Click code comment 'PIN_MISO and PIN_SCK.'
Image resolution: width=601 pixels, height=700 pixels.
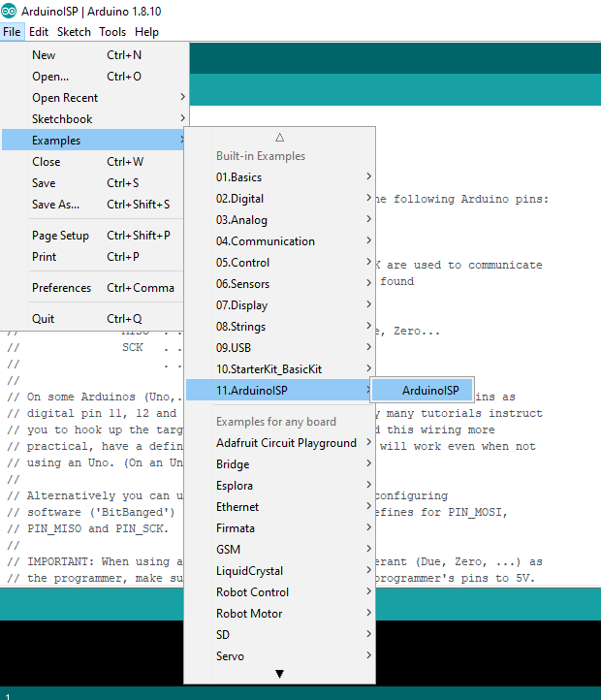98,529
